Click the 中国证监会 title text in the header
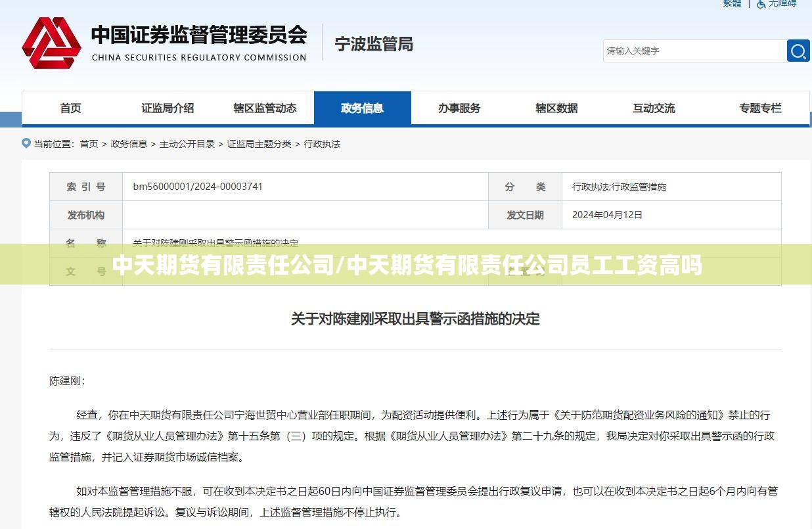The height and width of the screenshot is (529, 812). [199, 35]
